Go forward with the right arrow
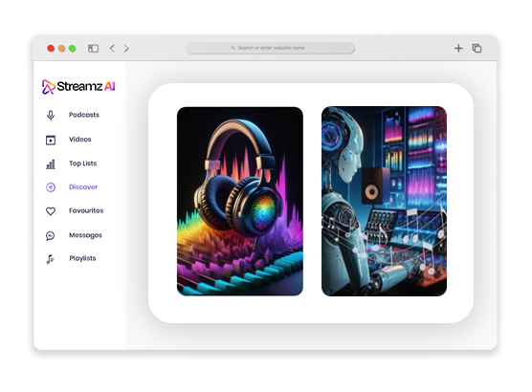This screenshot has width=532, height=392. click(x=126, y=48)
